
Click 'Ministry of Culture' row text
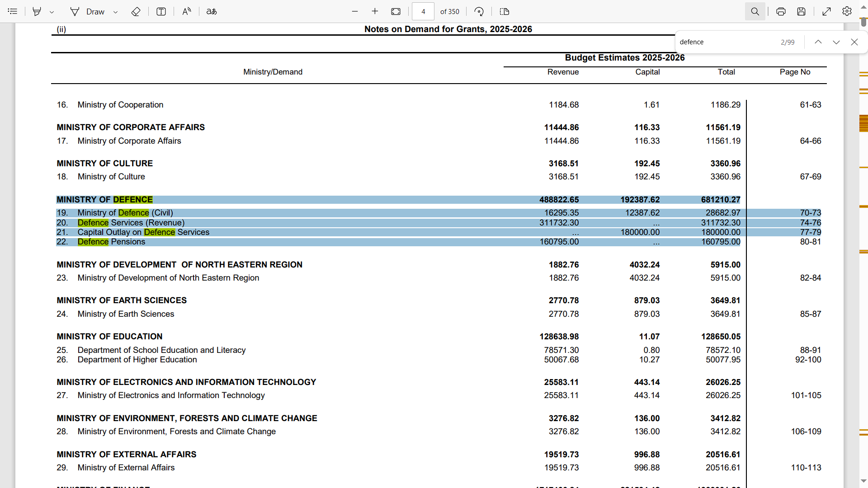[111, 177]
